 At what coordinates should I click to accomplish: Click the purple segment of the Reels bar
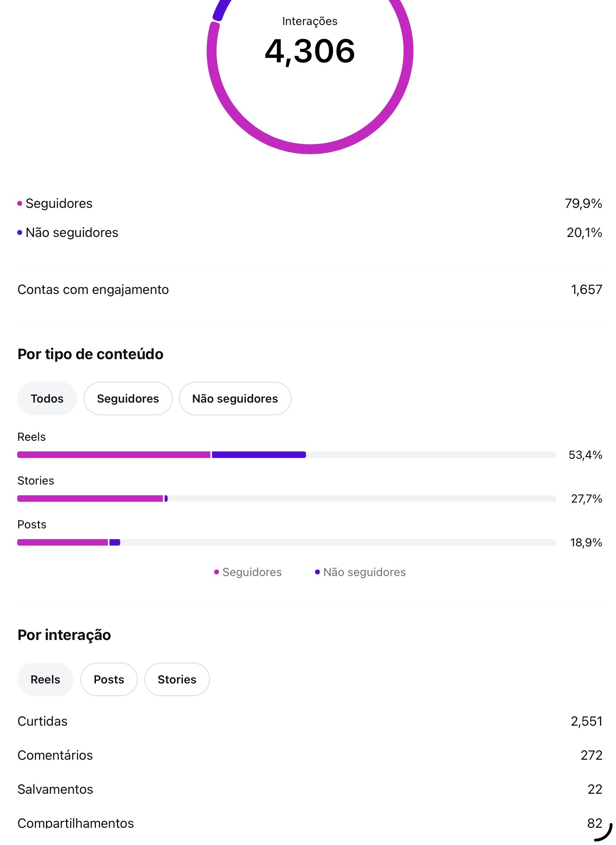[258, 455]
